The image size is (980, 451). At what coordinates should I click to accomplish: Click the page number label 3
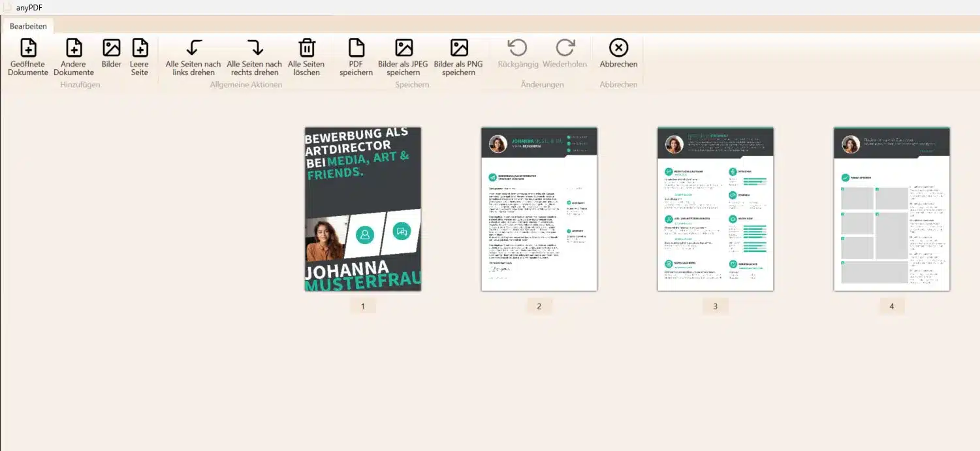coord(716,306)
